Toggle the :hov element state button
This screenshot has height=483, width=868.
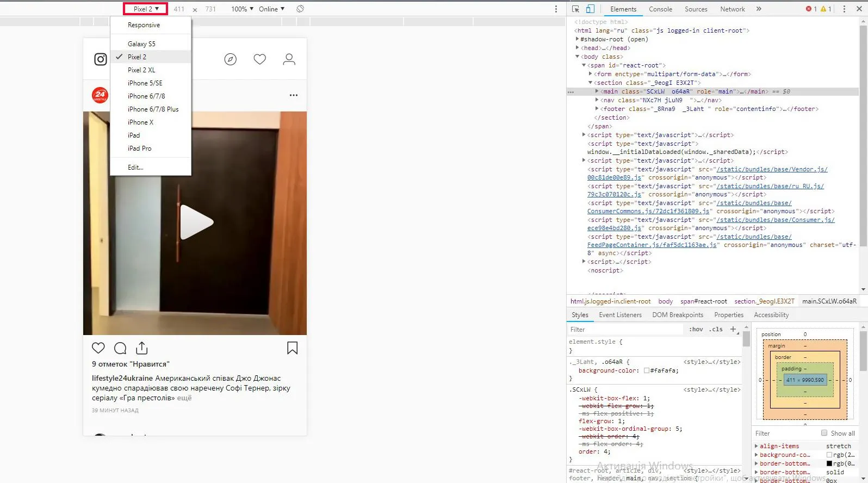696,329
